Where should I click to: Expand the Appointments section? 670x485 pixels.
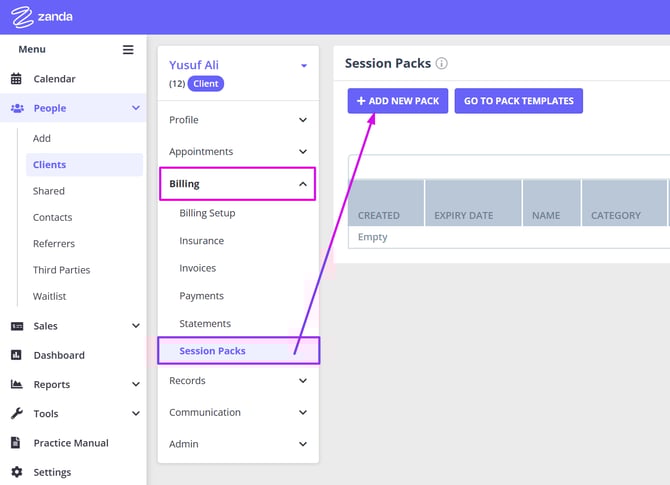[x=303, y=152]
